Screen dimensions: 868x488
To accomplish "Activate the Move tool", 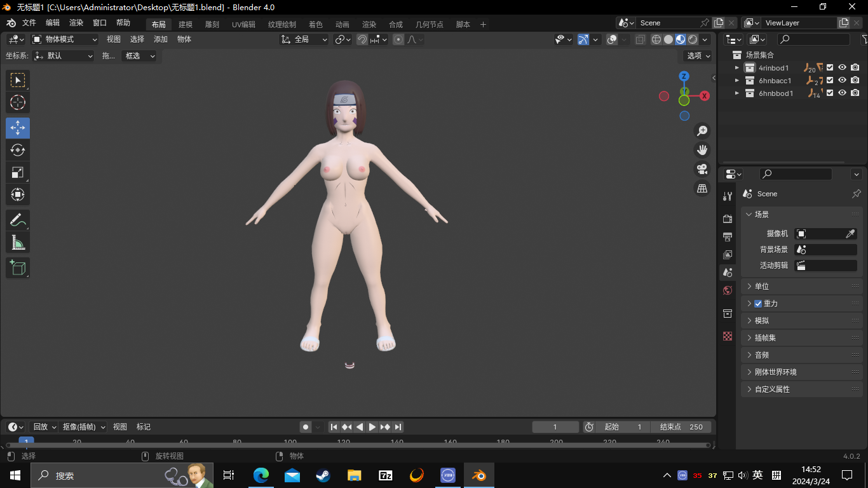I will pyautogui.click(x=18, y=128).
